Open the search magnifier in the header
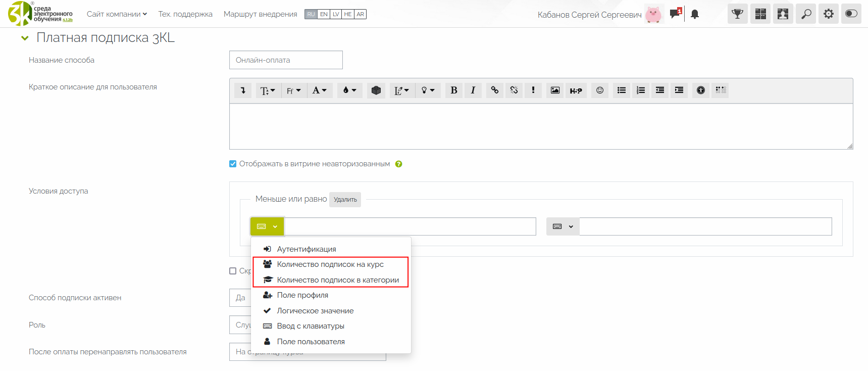The width and height of the screenshot is (868, 371). click(x=806, y=14)
